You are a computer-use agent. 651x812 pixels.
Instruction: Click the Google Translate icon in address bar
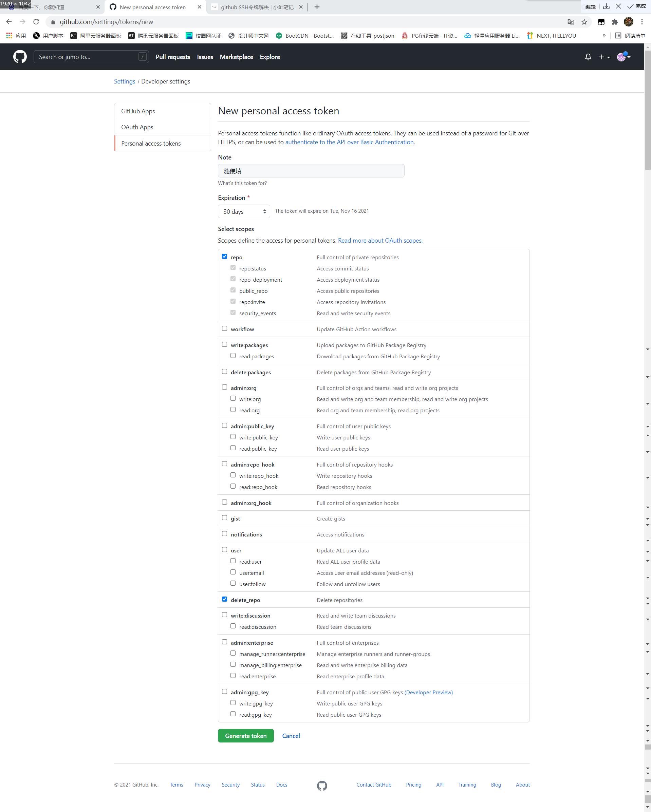(570, 22)
